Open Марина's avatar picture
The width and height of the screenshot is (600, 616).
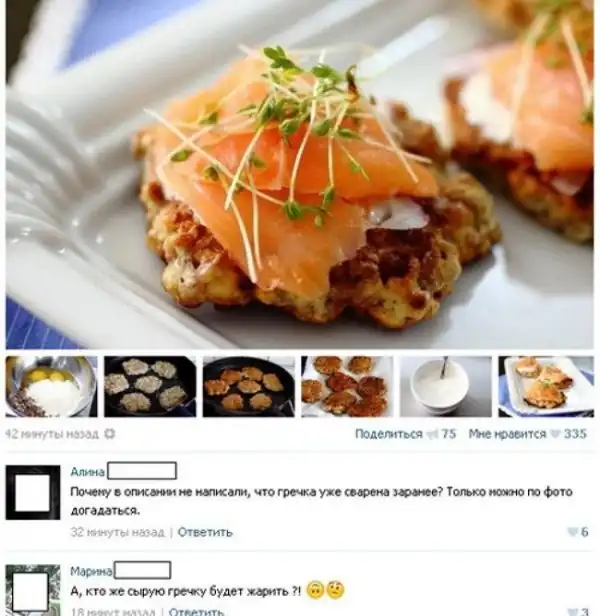(33, 590)
